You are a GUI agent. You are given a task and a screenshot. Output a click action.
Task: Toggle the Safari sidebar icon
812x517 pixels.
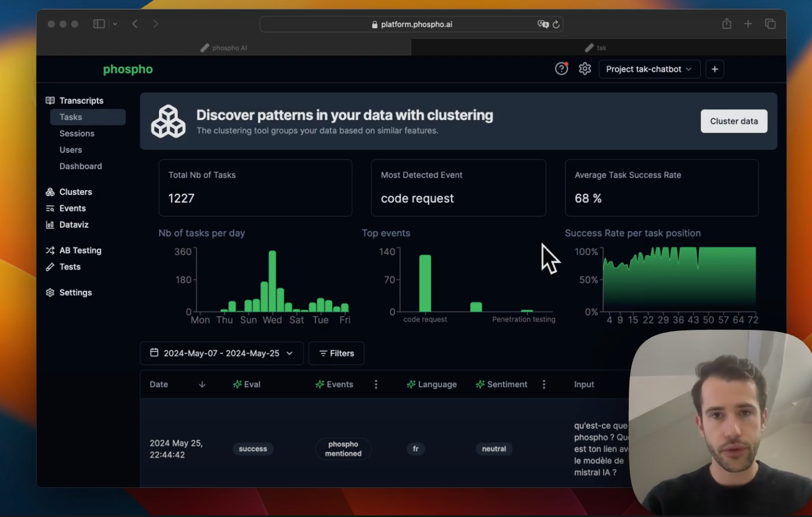coord(99,24)
